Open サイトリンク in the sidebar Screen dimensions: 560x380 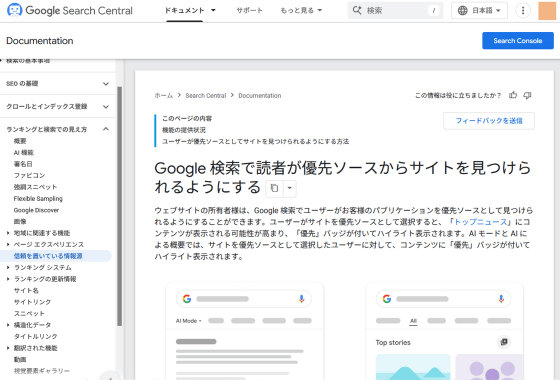(x=32, y=302)
